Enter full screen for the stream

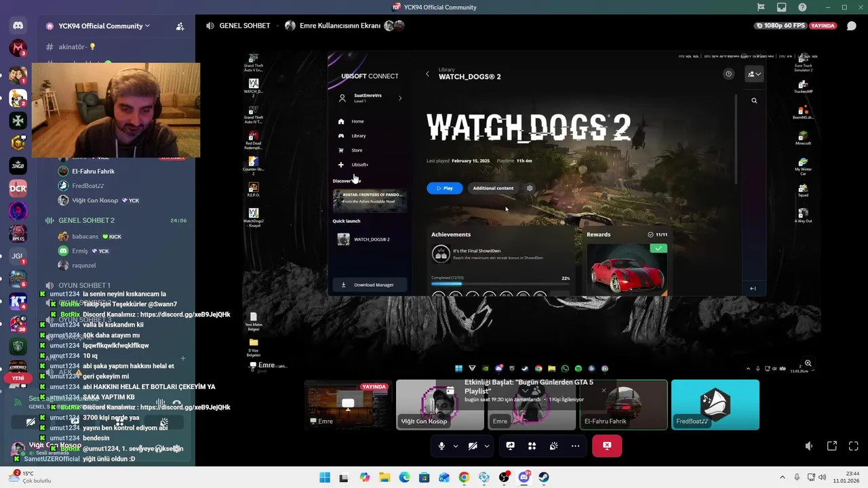(854, 446)
